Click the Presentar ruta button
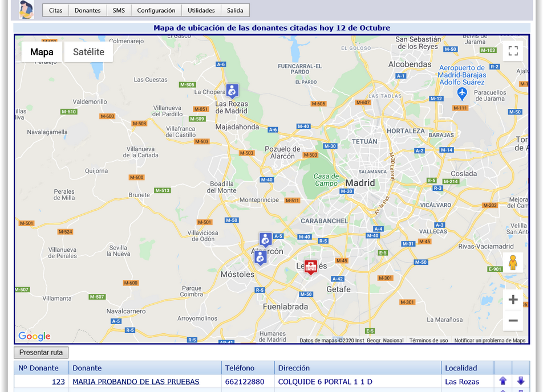Screen dimensions: 543x392 click(x=41, y=353)
